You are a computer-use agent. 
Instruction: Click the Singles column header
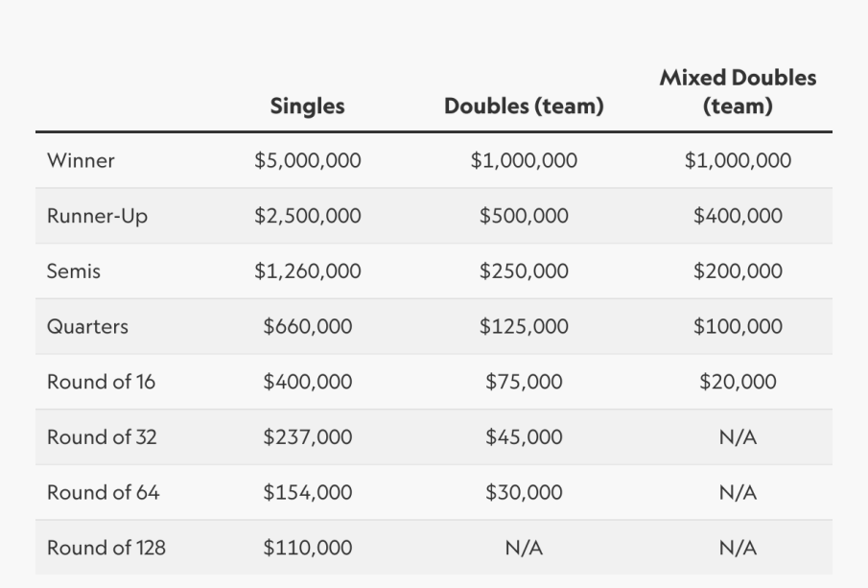pyautogui.click(x=307, y=106)
